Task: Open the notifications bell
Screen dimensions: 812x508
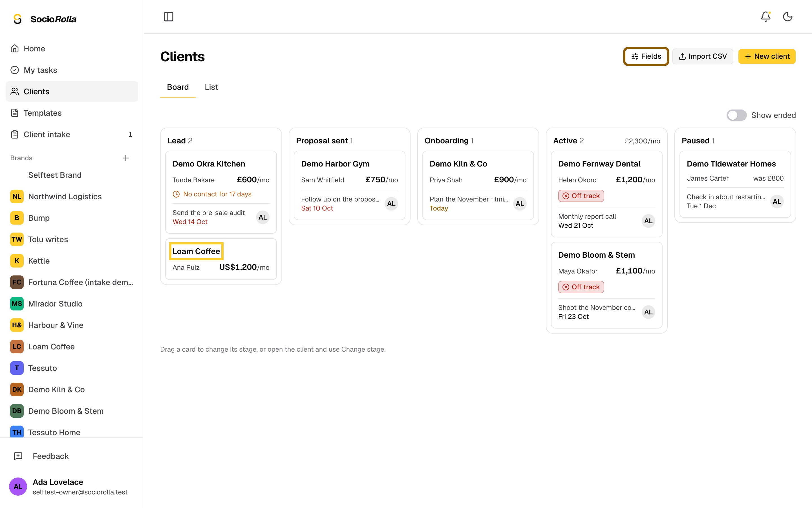Action: pos(765,16)
